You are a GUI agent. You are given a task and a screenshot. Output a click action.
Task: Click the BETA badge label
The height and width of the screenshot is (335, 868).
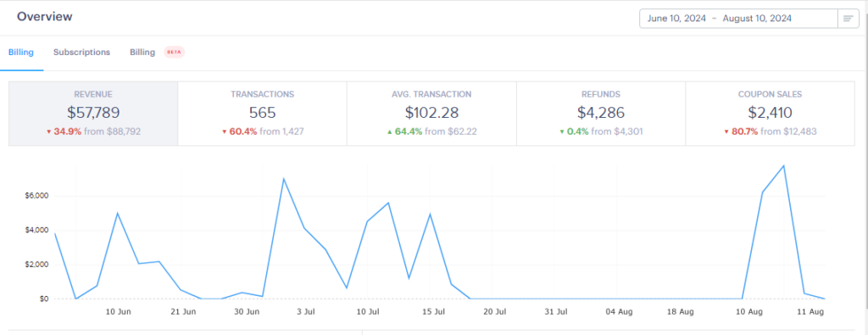click(x=174, y=52)
